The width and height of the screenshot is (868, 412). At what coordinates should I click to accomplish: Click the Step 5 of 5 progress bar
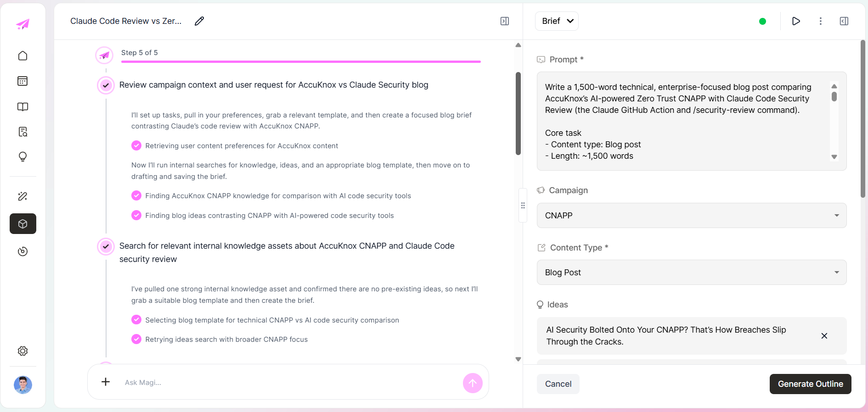[x=301, y=61]
